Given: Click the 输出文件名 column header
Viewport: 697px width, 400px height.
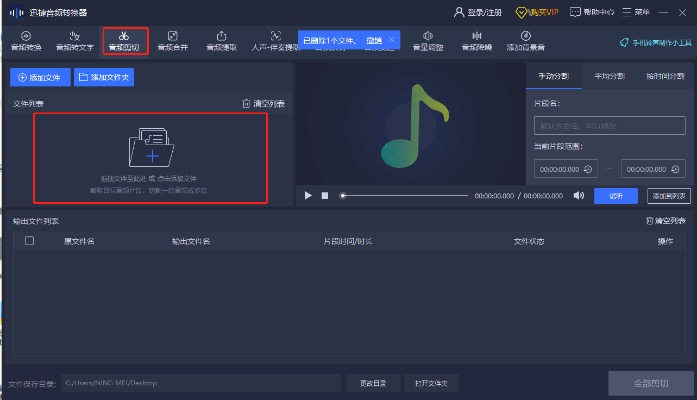Looking at the screenshot, I should click(x=191, y=241).
